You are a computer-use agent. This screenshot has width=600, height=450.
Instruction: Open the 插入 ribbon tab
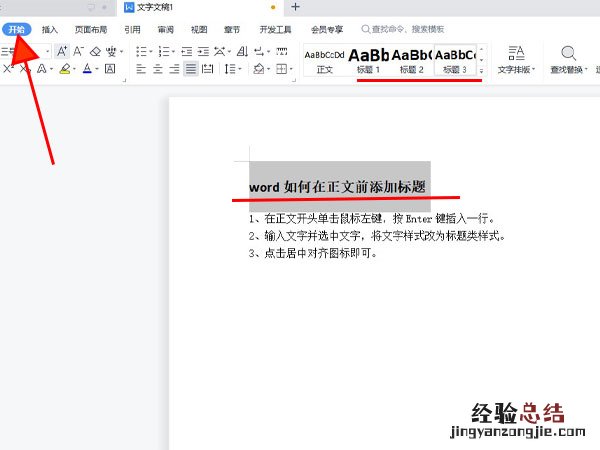pyautogui.click(x=50, y=29)
